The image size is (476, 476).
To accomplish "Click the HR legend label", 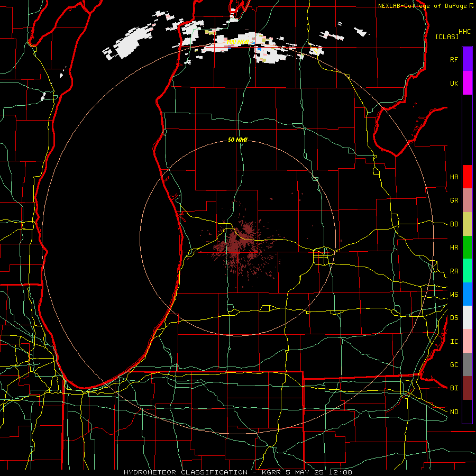I will (x=454, y=248).
